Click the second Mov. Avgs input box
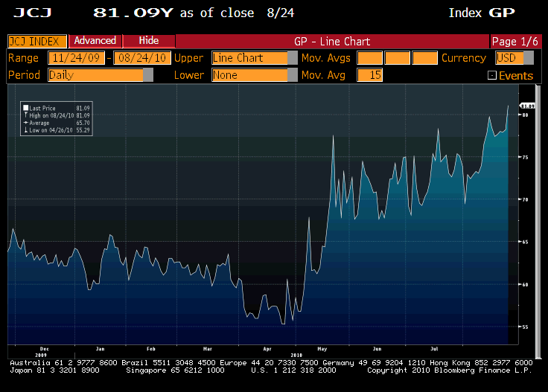The height and width of the screenshot is (392, 548). tap(398, 58)
